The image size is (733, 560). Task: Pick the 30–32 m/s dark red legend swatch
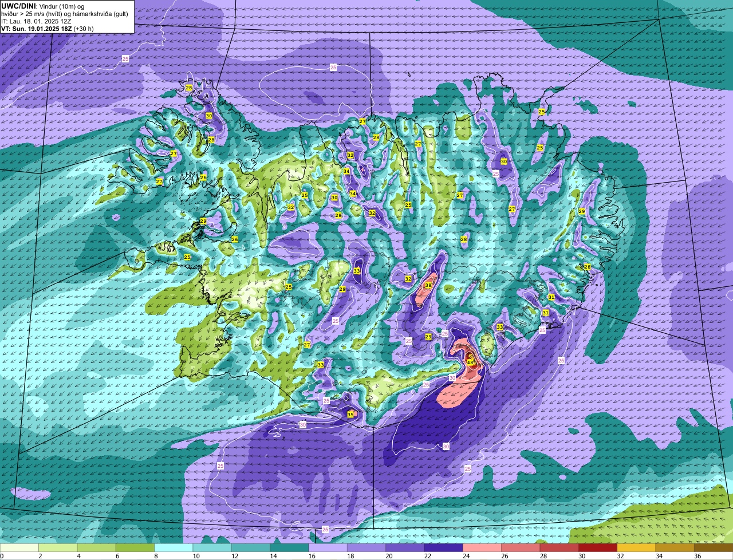coord(598,548)
